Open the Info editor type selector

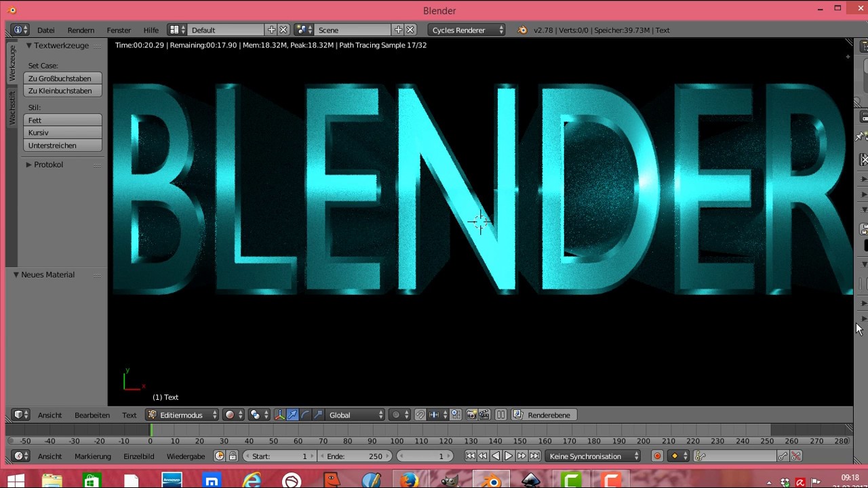[20, 30]
